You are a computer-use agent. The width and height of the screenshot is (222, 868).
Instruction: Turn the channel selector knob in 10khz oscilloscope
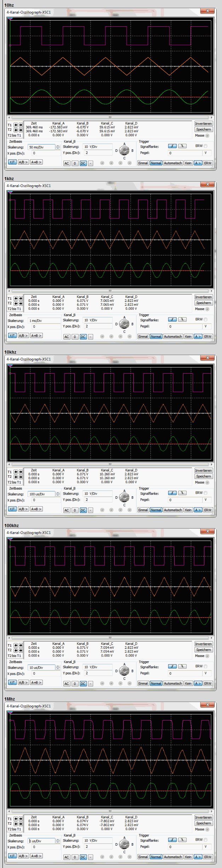click(124, 497)
